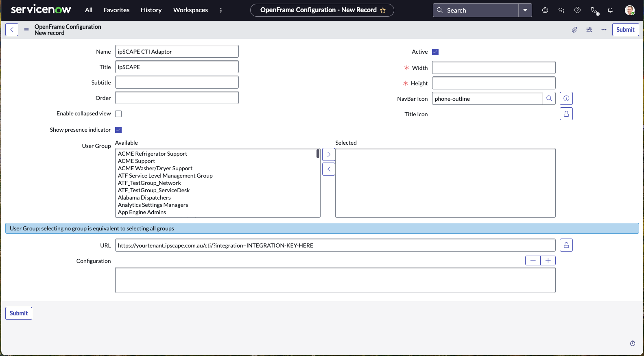Viewport: 644px width, 356px height.
Task: Open the Workspaces menu
Action: click(x=190, y=10)
